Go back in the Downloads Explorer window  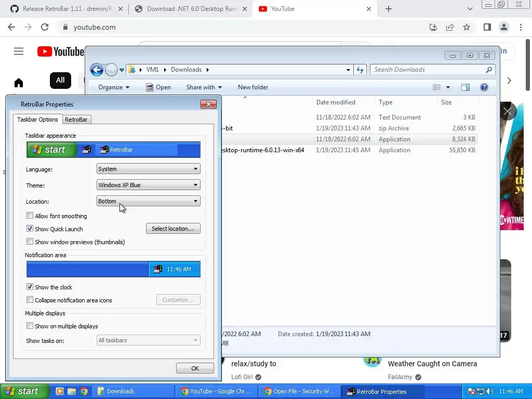[x=97, y=70]
